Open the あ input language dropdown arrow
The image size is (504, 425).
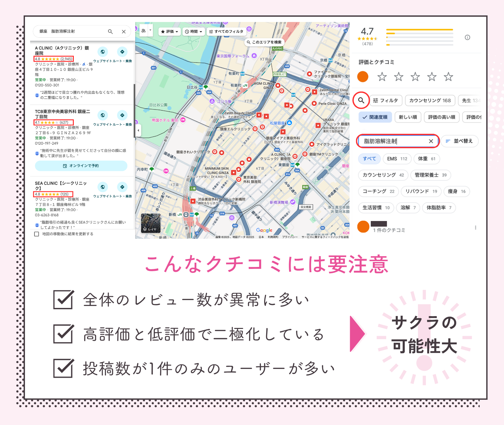pos(150,30)
